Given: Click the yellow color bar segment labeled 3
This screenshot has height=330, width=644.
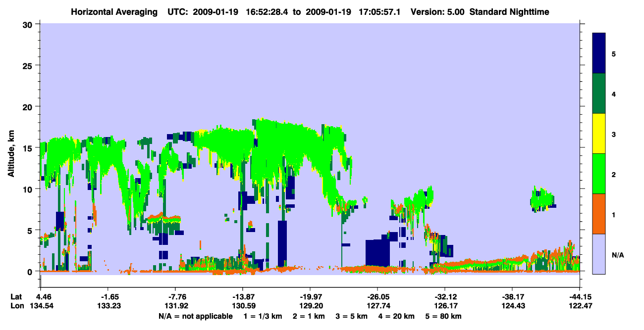Looking at the screenshot, I should tap(599, 134).
